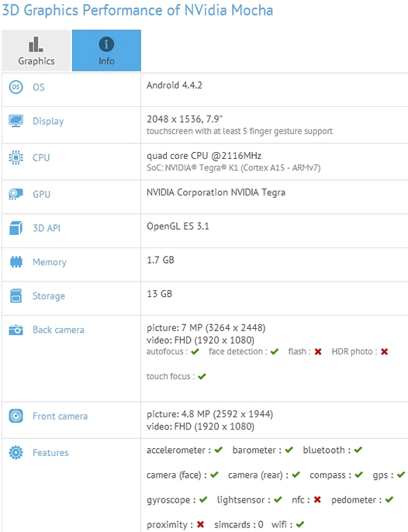Click 'NVIDIA Corporation NVIDIA Tegra' value
This screenshot has height=532, width=408.
coord(216,192)
